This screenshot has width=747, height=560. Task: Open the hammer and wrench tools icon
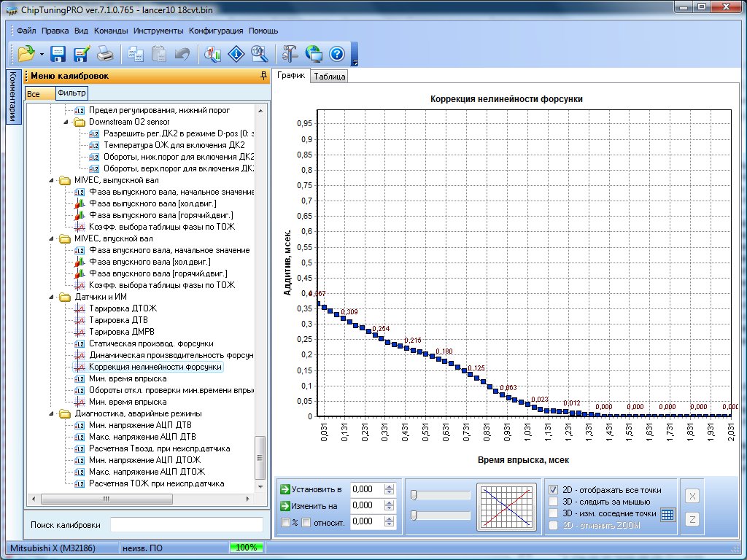[290, 54]
